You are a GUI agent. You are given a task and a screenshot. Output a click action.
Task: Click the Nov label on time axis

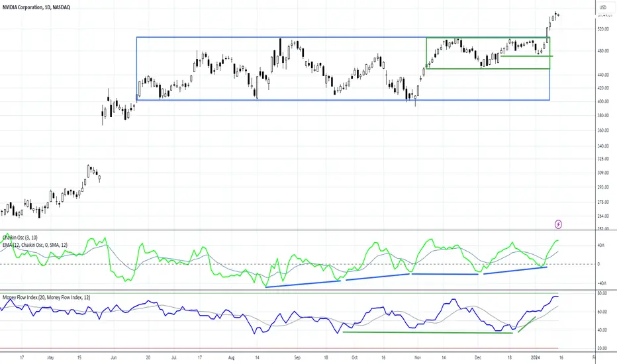(x=418, y=357)
